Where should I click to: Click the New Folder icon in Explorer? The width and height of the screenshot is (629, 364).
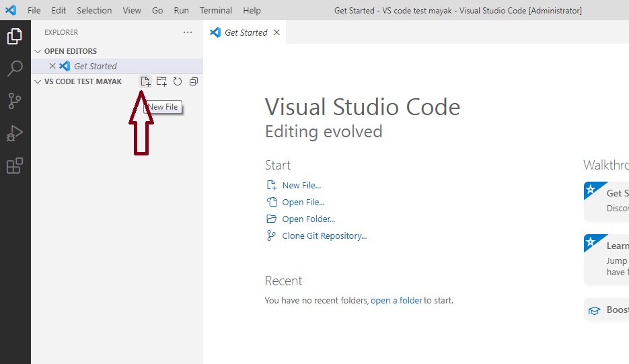pos(161,81)
